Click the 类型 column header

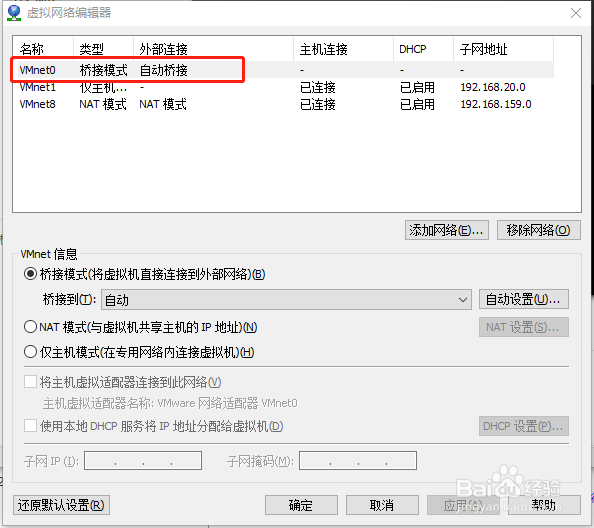[x=103, y=49]
